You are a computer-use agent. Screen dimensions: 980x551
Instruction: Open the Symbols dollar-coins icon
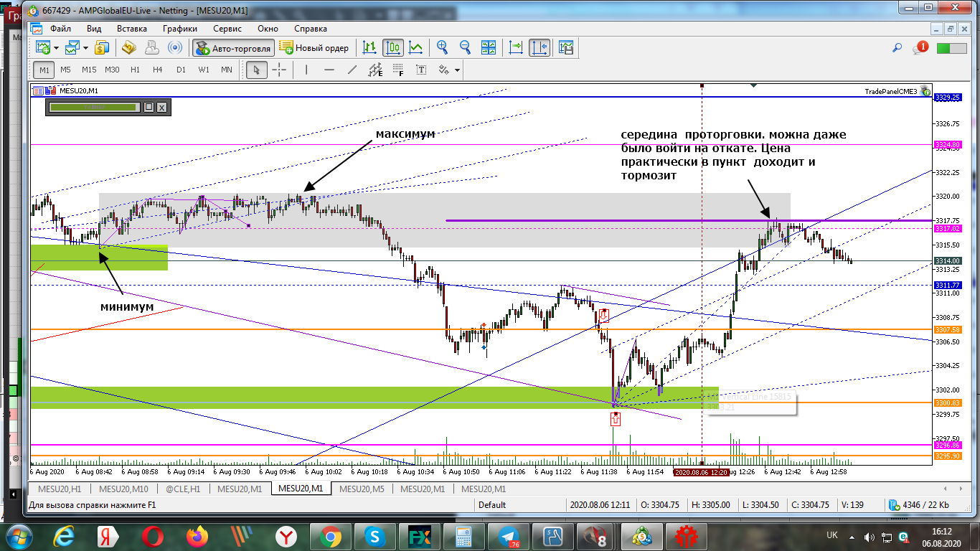tap(102, 48)
